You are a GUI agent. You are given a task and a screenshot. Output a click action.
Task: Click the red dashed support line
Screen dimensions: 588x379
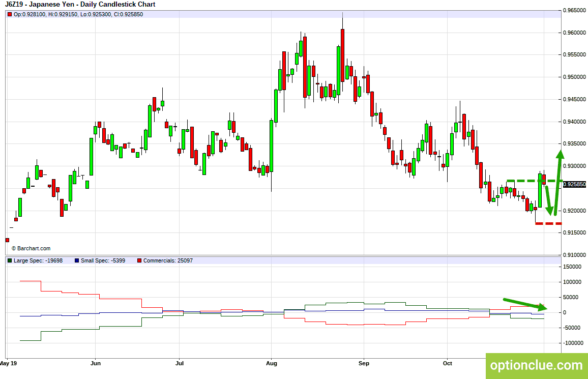[x=548, y=223]
